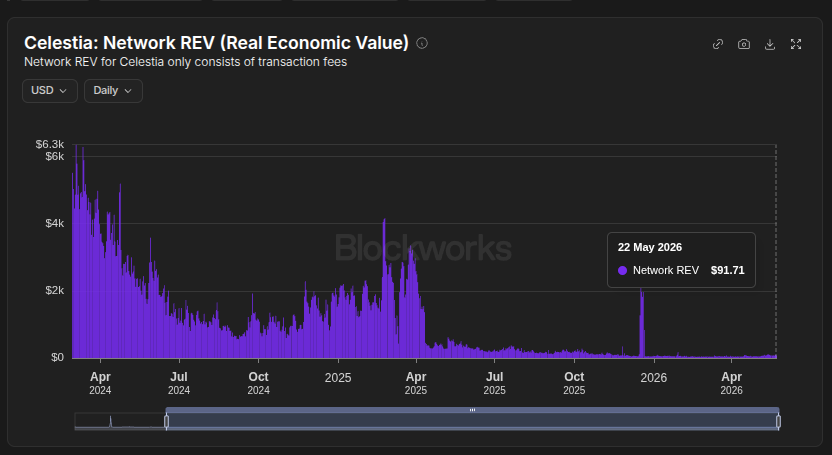Viewport: 832px width, 455px height.
Task: Download chart data using the download icon
Action: point(770,44)
